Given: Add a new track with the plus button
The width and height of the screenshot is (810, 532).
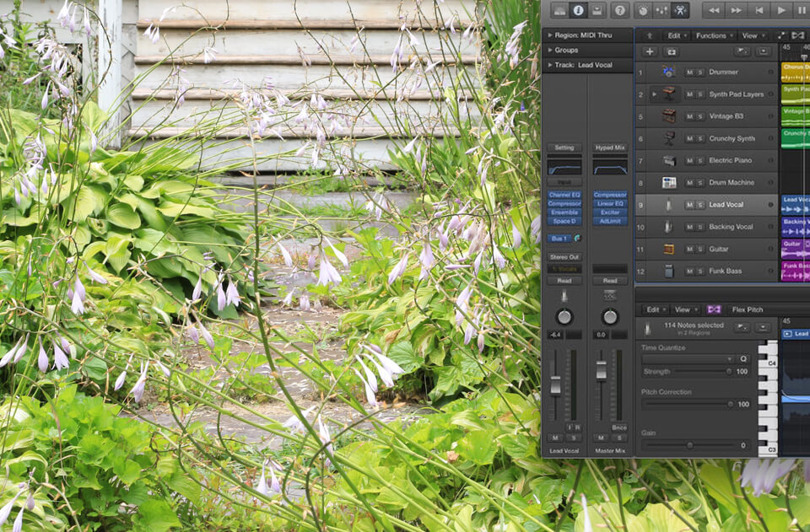Looking at the screenshot, I should [x=649, y=51].
